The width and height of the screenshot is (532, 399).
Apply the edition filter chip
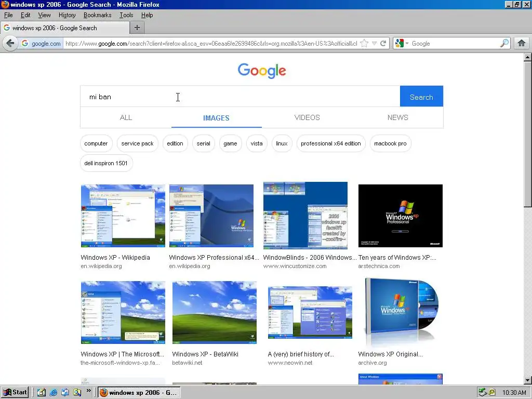point(175,143)
